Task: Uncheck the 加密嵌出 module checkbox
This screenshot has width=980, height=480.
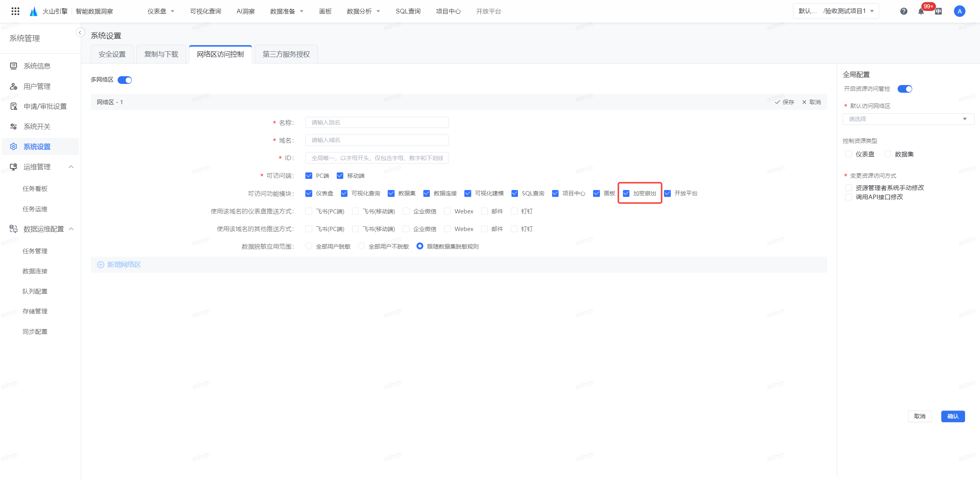Action: pyautogui.click(x=626, y=193)
